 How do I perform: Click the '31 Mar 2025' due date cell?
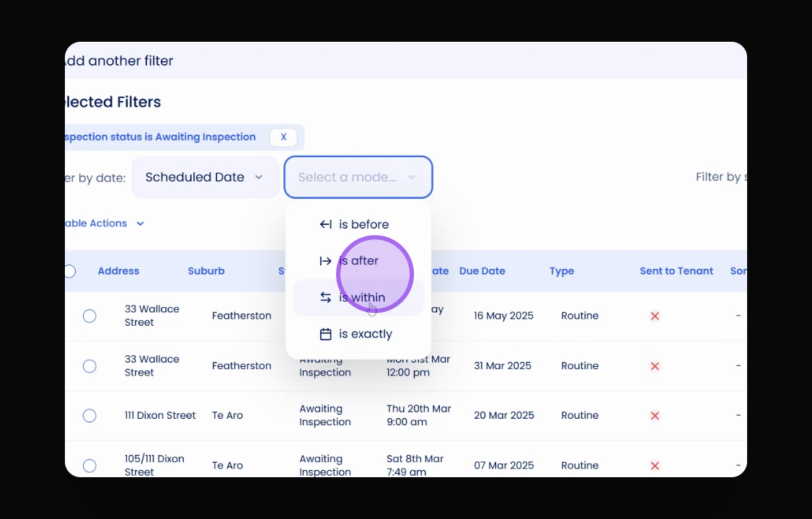[503, 365]
